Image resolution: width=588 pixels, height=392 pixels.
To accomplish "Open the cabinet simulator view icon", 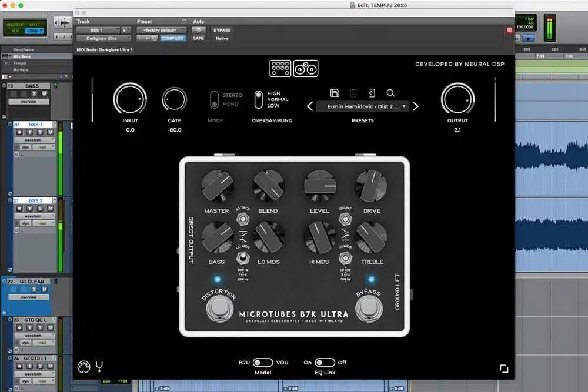I will 306,68.
